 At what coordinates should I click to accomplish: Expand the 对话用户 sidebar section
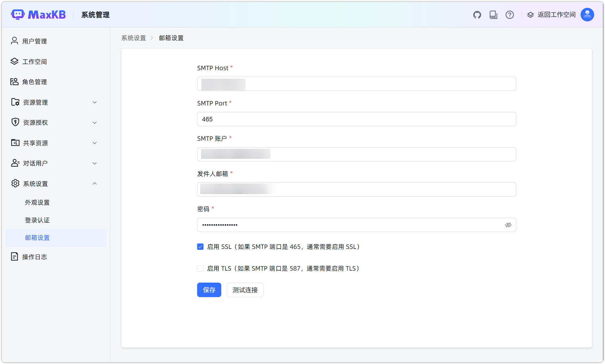(95, 163)
